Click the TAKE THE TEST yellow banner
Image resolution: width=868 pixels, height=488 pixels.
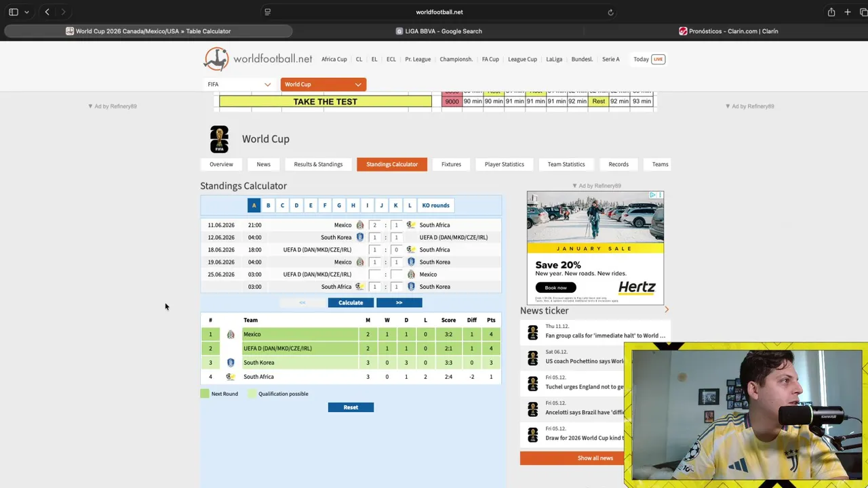325,102
